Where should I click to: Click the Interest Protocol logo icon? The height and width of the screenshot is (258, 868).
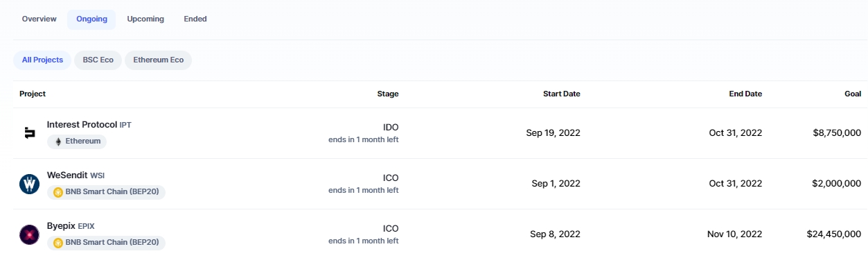29,133
